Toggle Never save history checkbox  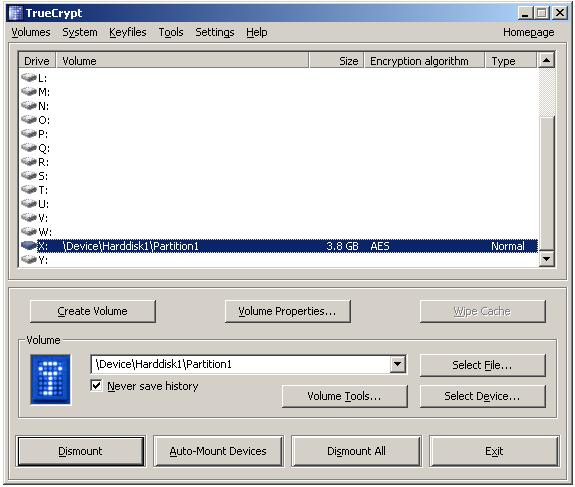[96, 385]
